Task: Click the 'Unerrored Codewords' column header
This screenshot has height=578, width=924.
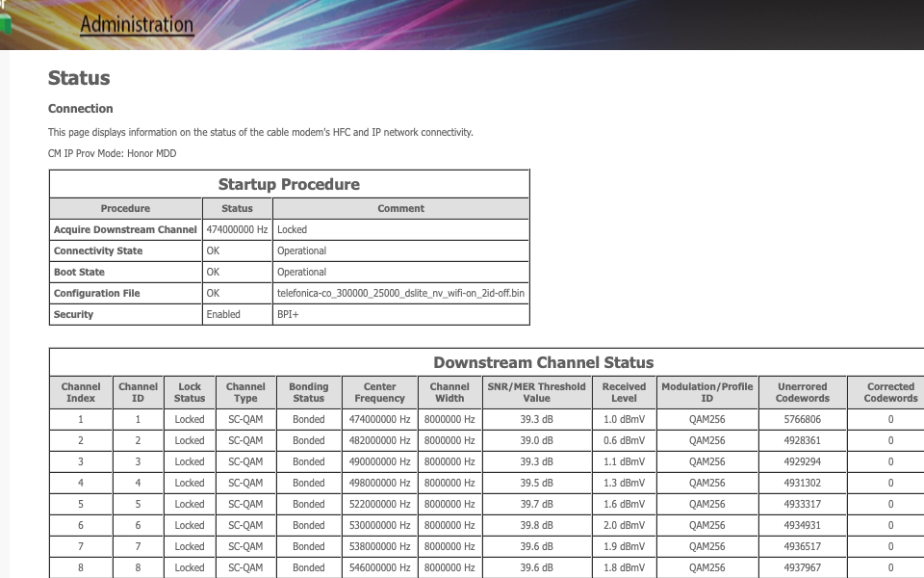Action: [803, 392]
